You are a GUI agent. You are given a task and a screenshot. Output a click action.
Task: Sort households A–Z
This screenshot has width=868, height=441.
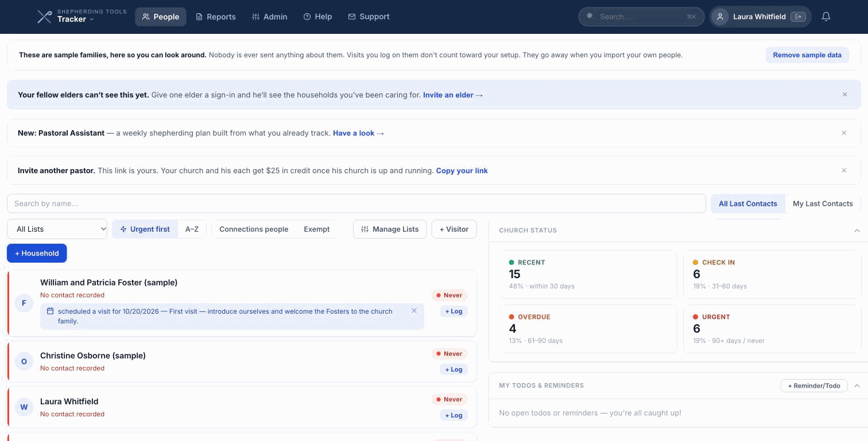(x=192, y=229)
